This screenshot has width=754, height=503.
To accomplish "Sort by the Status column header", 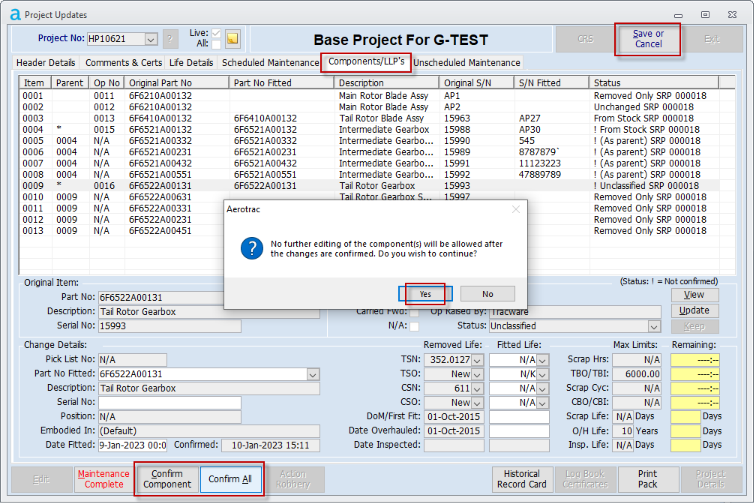I will [x=654, y=83].
